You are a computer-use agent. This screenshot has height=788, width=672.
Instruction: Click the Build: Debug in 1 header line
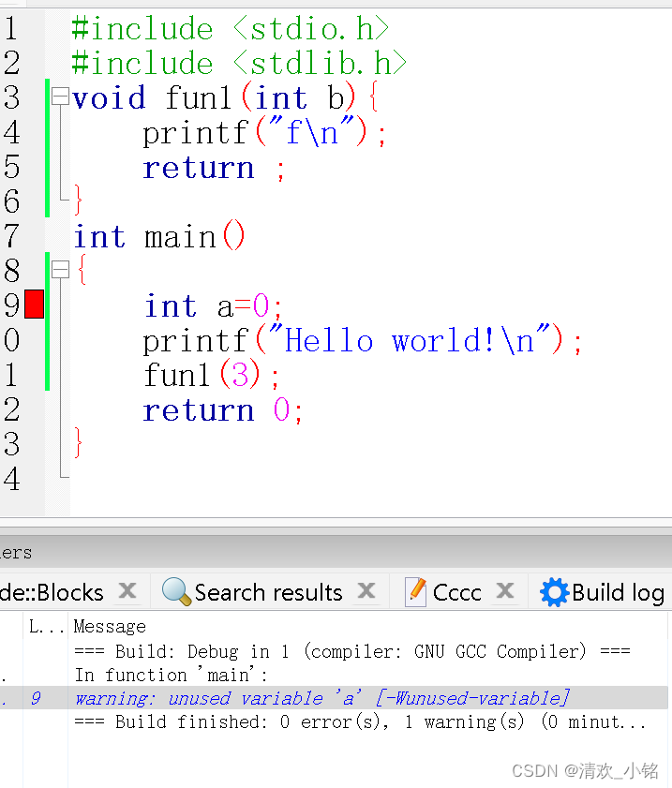(351, 651)
